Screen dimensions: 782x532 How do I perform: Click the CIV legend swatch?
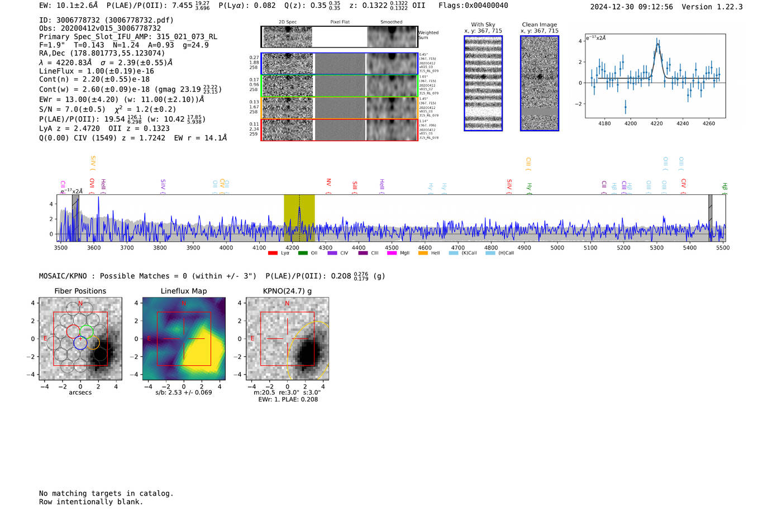pyautogui.click(x=332, y=253)
